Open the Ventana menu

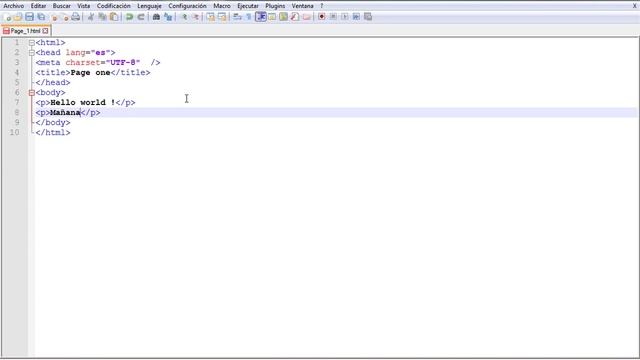pos(302,6)
